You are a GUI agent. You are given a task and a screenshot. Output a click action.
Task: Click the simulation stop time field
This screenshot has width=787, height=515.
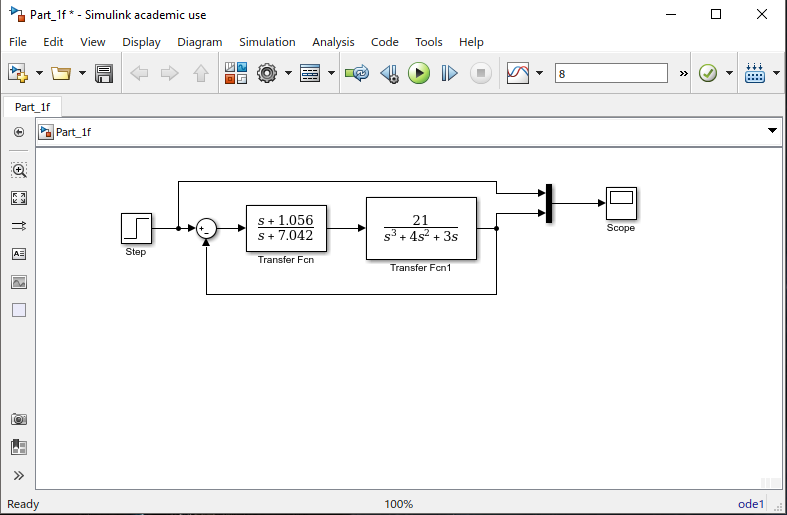coord(611,73)
